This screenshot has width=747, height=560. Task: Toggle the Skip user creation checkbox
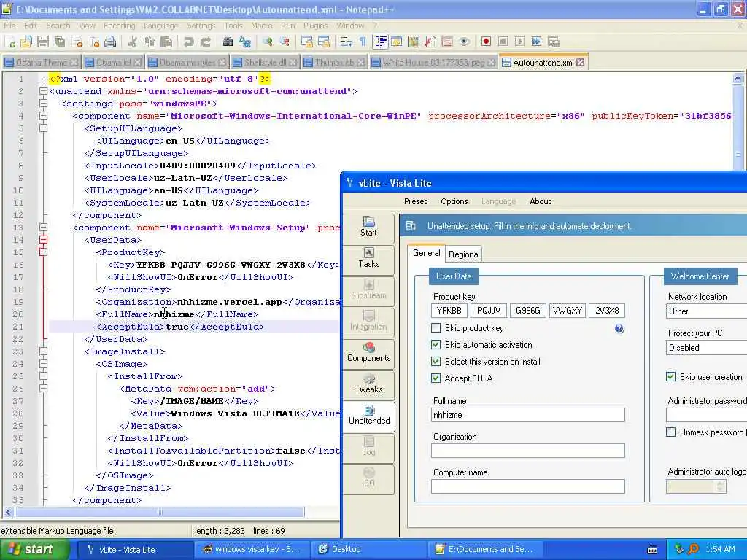point(671,377)
